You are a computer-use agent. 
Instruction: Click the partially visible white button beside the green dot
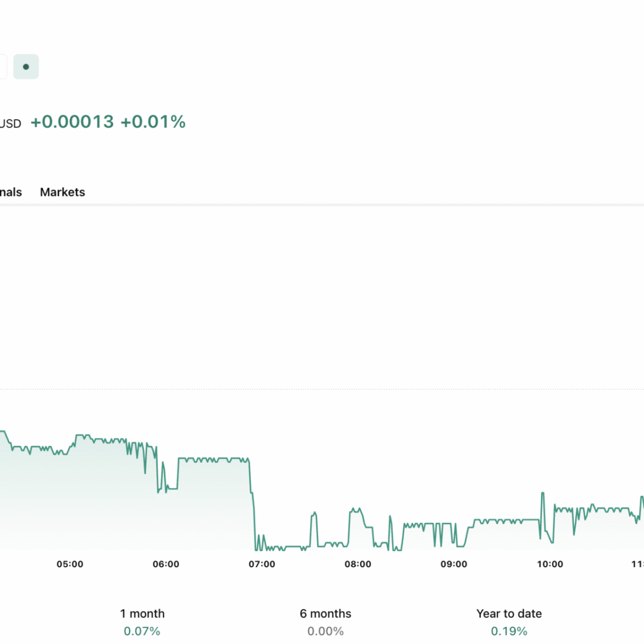point(3,67)
